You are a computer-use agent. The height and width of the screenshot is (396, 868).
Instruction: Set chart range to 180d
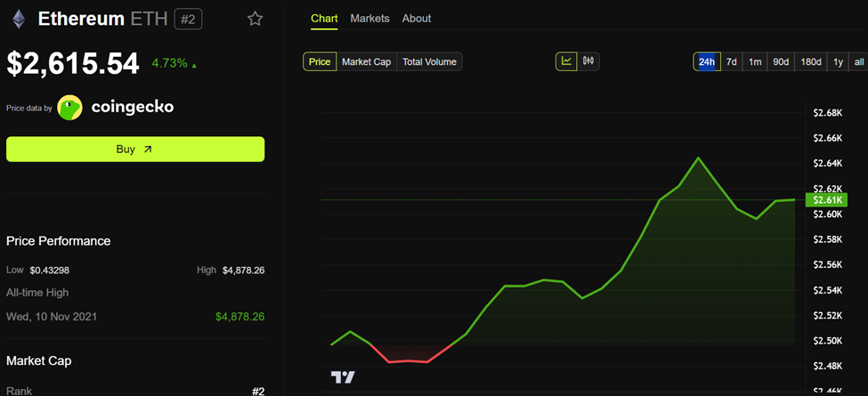click(811, 62)
